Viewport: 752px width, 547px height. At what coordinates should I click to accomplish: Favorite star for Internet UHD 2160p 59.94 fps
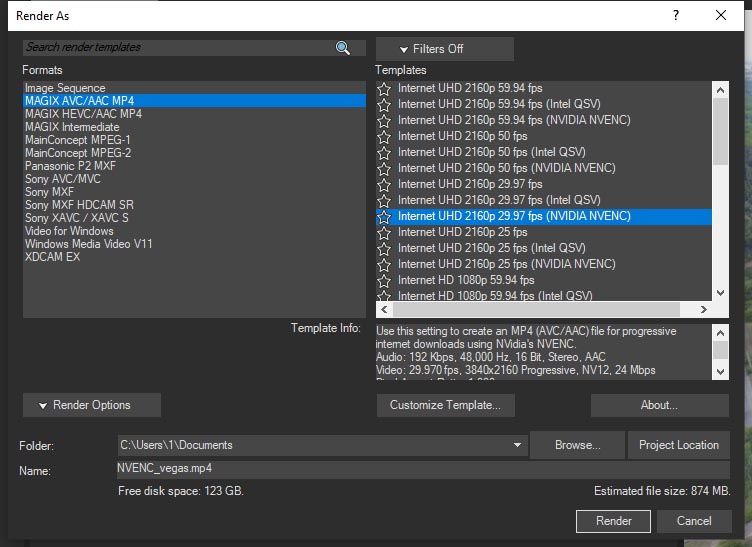pyautogui.click(x=384, y=89)
